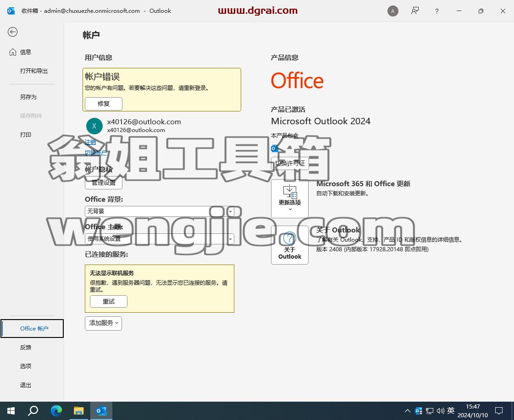Click the x40126@outlook.com account name
The image size is (514, 420).
tap(144, 122)
